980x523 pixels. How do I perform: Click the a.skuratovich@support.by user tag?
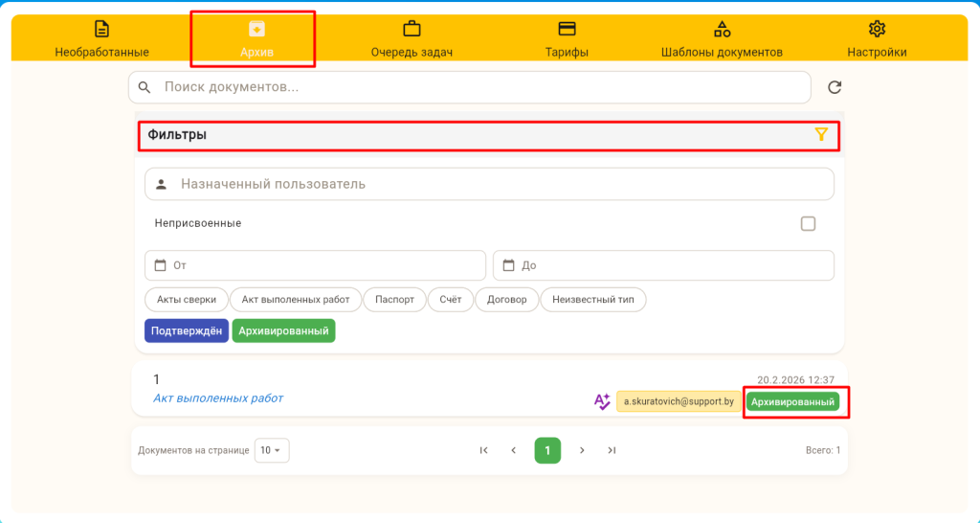coord(679,401)
